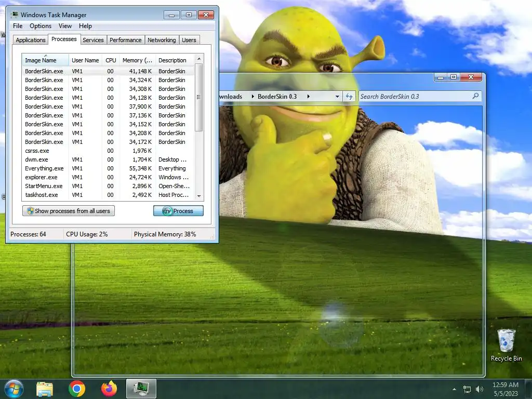Select the dwm.exe process
Image resolution: width=532 pixels, height=399 pixels.
pos(108,159)
